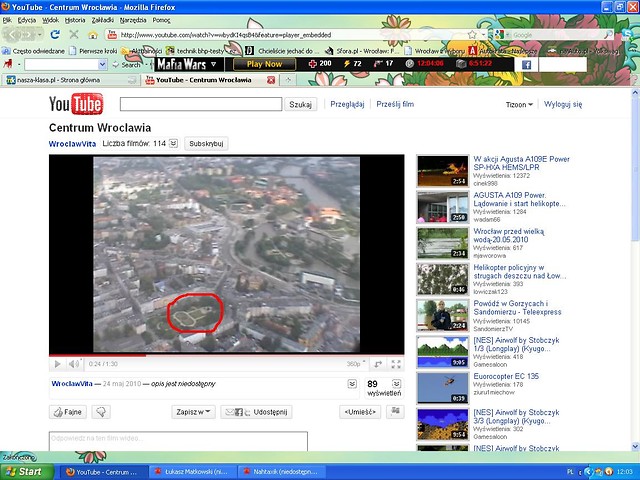Switch to nasza-klasa.pl tab
Screen dimensions: 640x480
[x=70, y=80]
